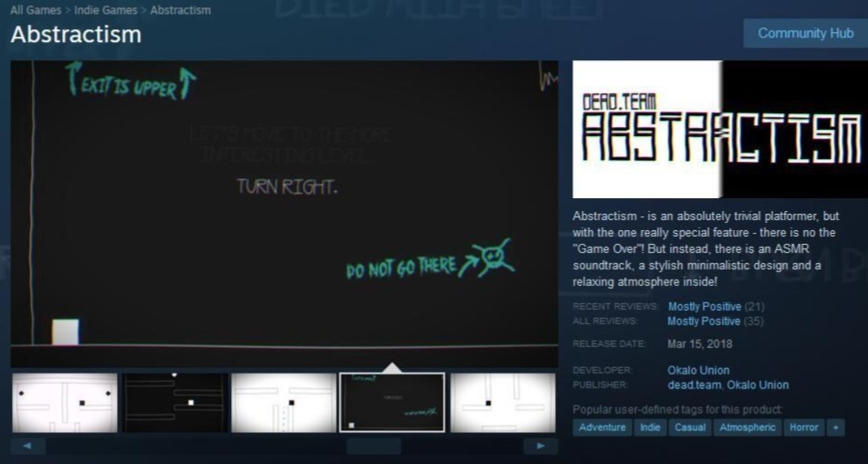This screenshot has height=464, width=868.
Task: Select the highlighted fourth dark thumbnail
Action: click(392, 403)
